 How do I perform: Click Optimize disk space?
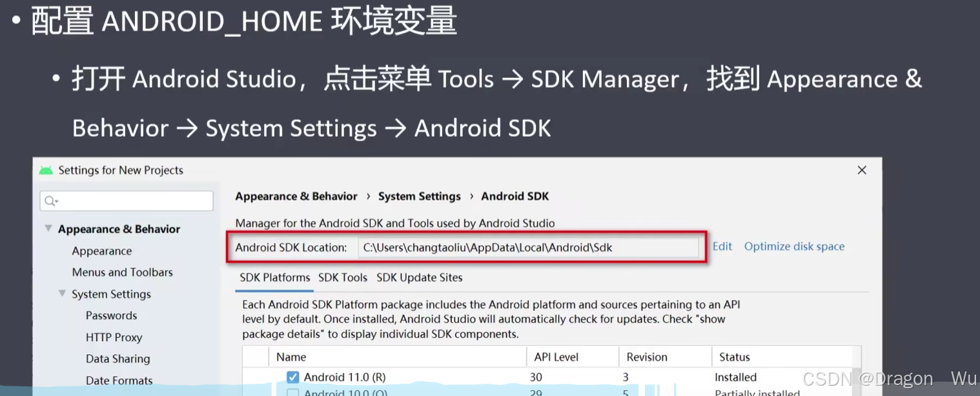tap(794, 246)
